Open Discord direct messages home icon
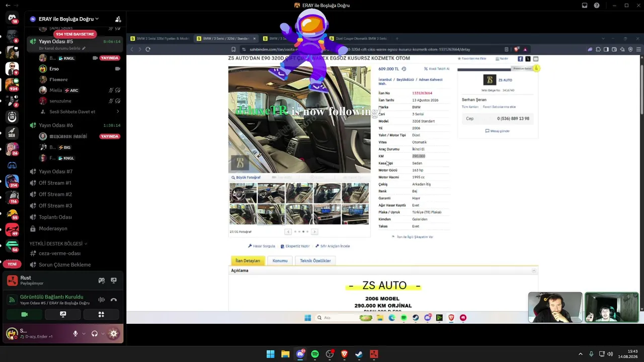 click(x=12, y=18)
